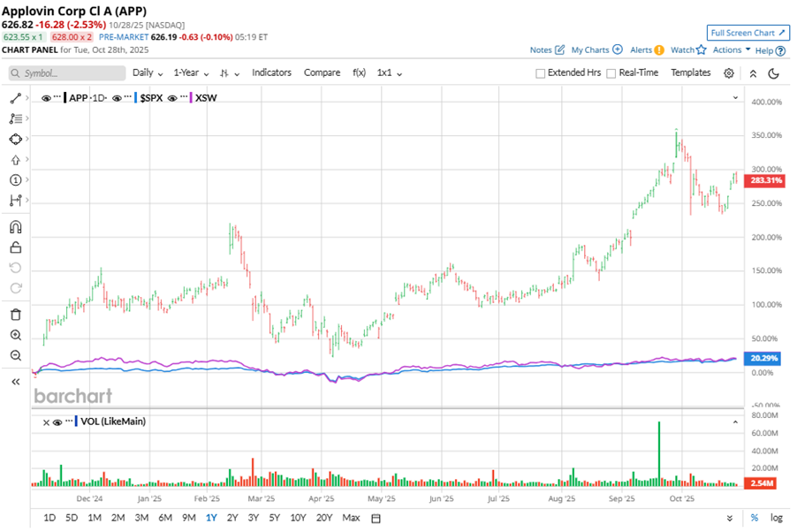Viewport: 797px width, 532px height.
Task: Open the 1-Year period dropdown
Action: pyautogui.click(x=191, y=72)
